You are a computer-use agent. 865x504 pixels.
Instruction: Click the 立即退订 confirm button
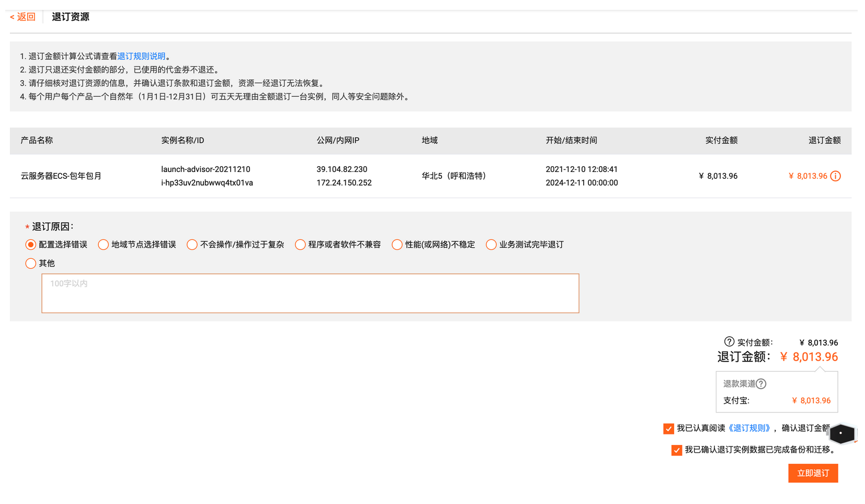click(813, 473)
